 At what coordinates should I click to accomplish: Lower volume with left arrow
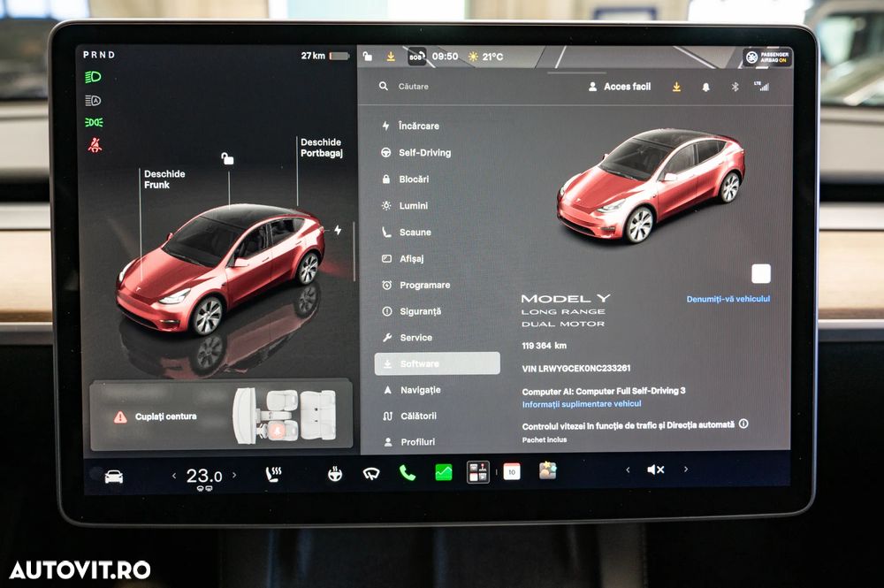pyautogui.click(x=628, y=470)
